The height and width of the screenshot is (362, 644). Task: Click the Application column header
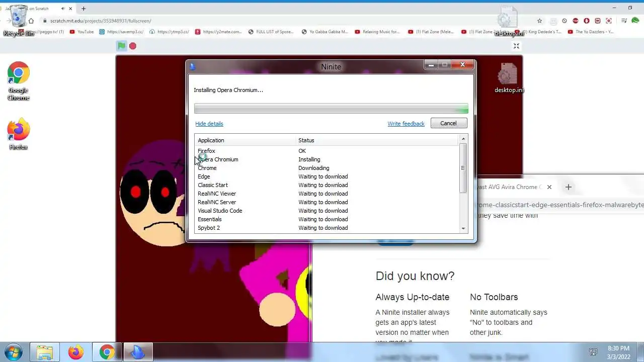pyautogui.click(x=246, y=140)
